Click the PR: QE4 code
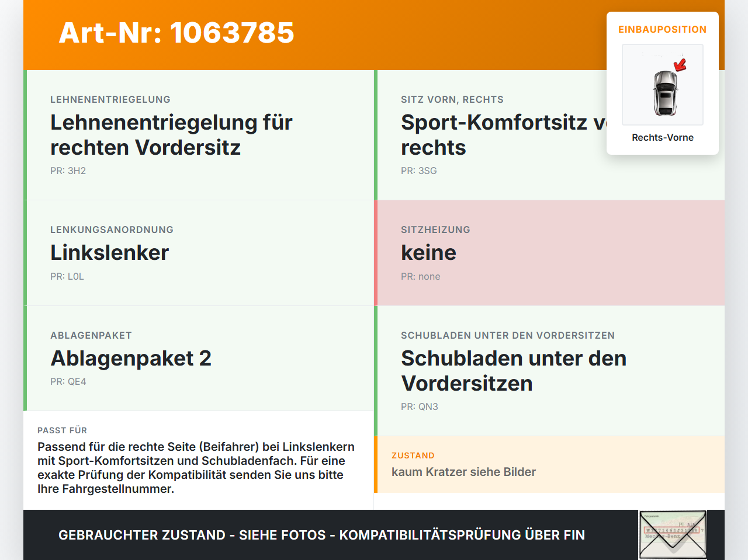 pyautogui.click(x=68, y=381)
